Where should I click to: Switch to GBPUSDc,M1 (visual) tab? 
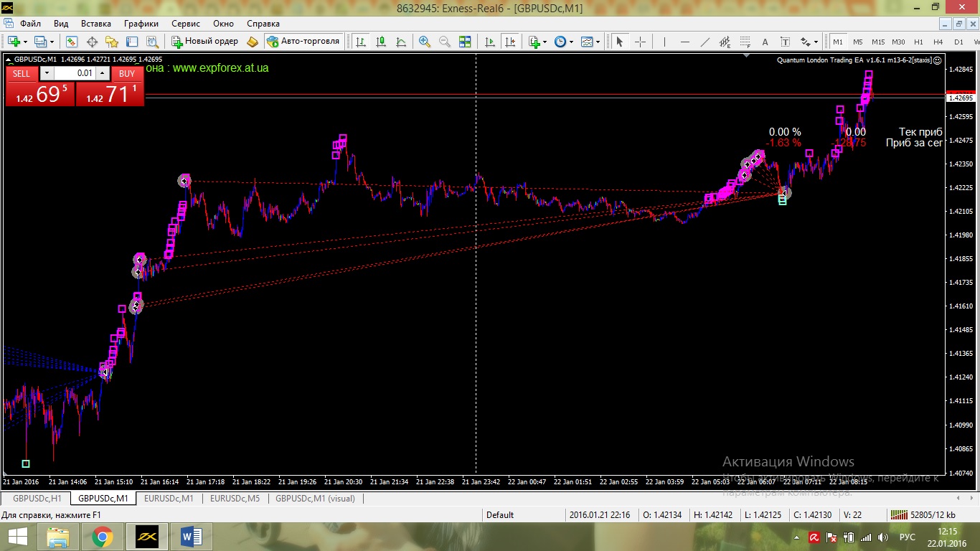(315, 498)
